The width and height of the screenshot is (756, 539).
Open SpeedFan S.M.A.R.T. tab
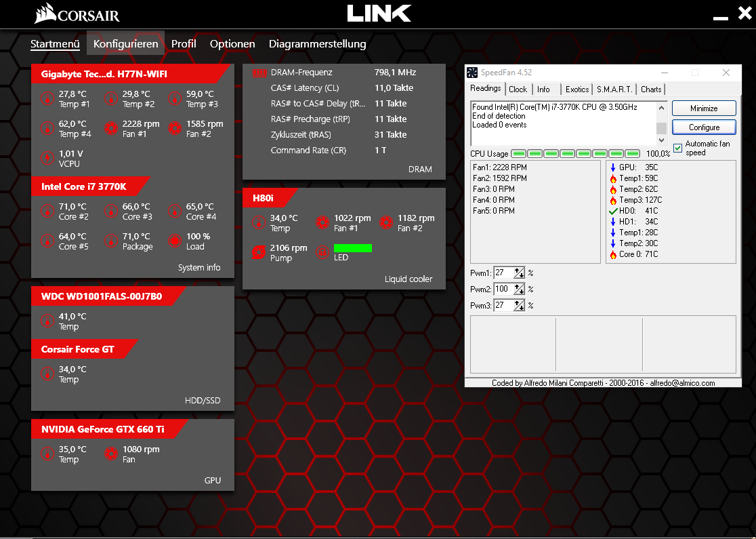click(614, 89)
